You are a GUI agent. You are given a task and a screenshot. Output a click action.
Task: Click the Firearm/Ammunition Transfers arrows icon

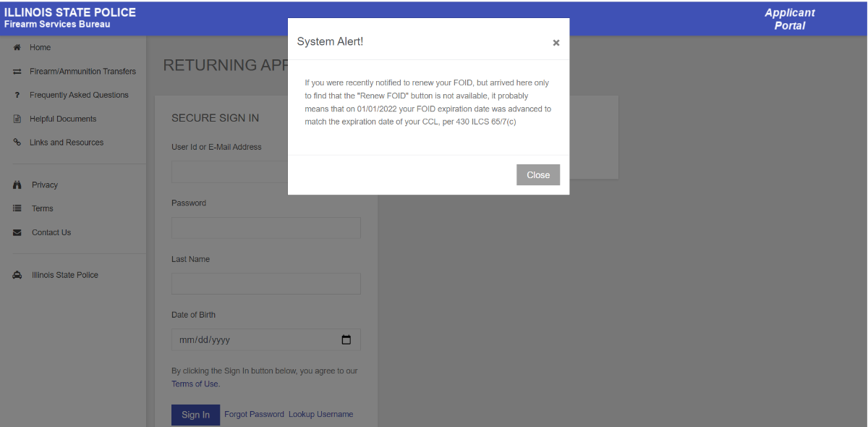pyautogui.click(x=17, y=72)
